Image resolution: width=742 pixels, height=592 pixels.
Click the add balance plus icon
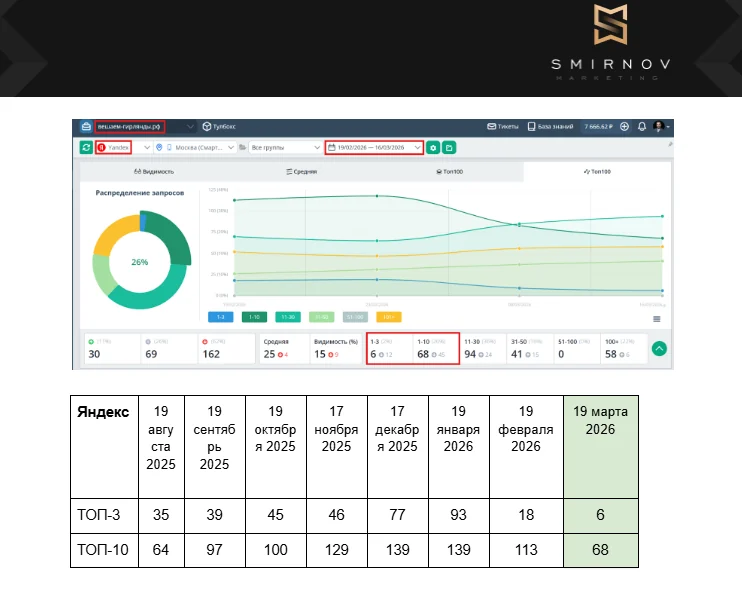[x=625, y=127]
